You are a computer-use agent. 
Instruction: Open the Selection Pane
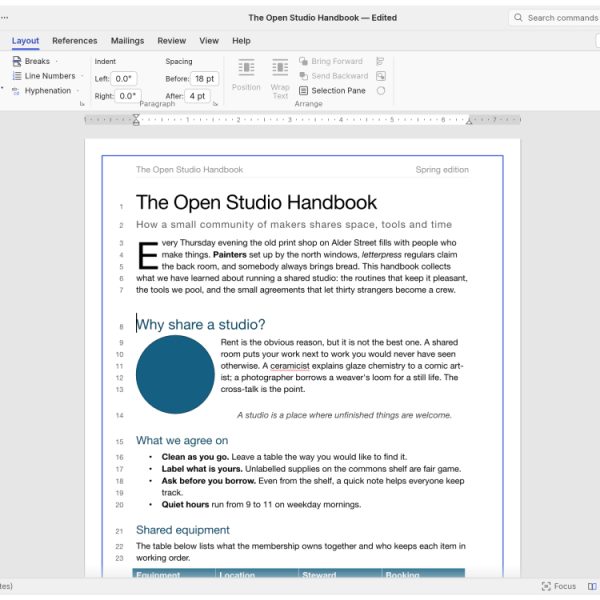(x=332, y=91)
